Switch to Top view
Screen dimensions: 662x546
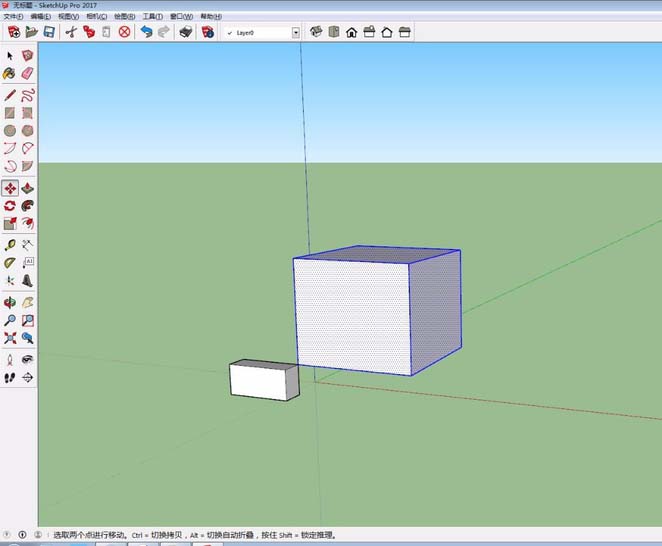[334, 32]
